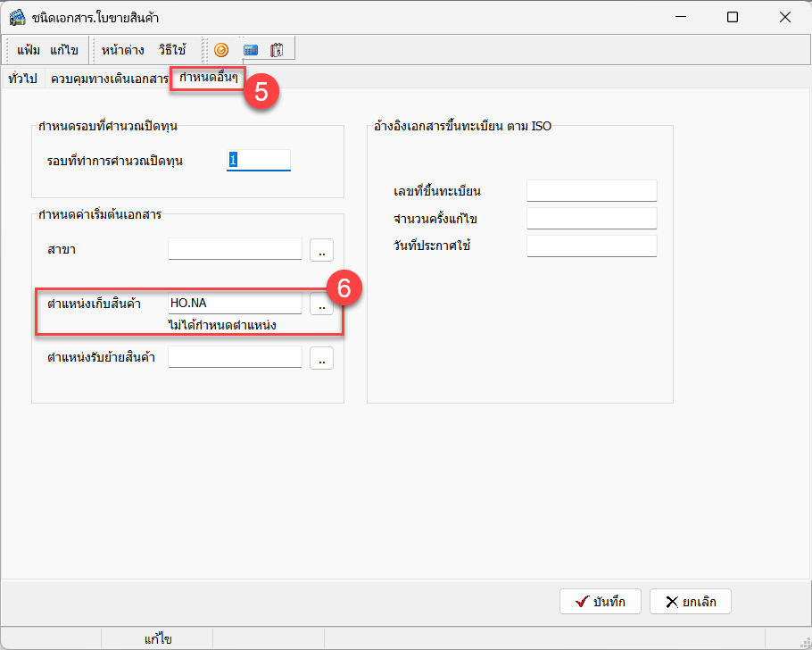This screenshot has height=650, width=812.
Task: Open the หน้าต่าง menu
Action: pos(123,50)
